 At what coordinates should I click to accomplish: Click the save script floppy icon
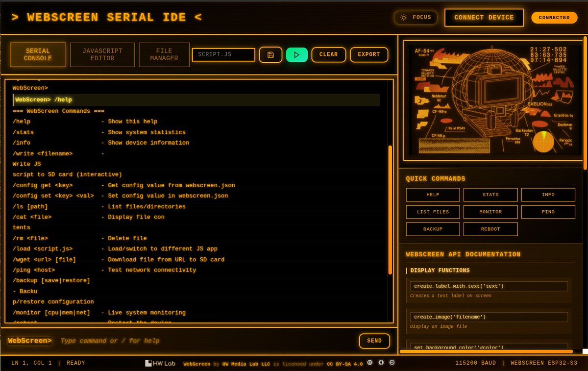[270, 54]
